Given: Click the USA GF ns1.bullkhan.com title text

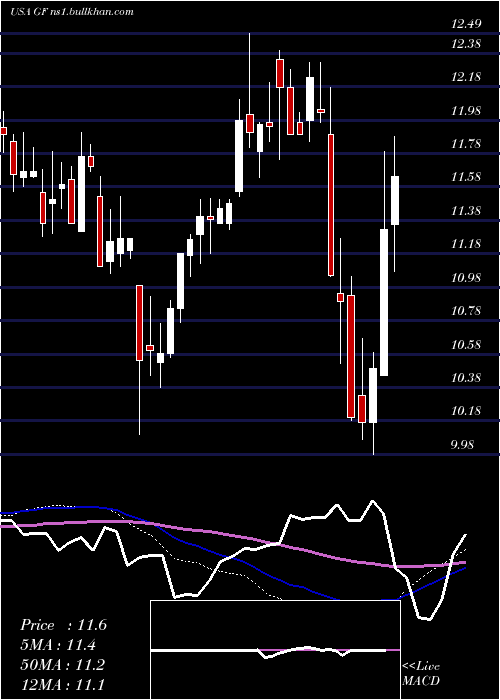Looking at the screenshot, I should pyautogui.click(x=72, y=12).
